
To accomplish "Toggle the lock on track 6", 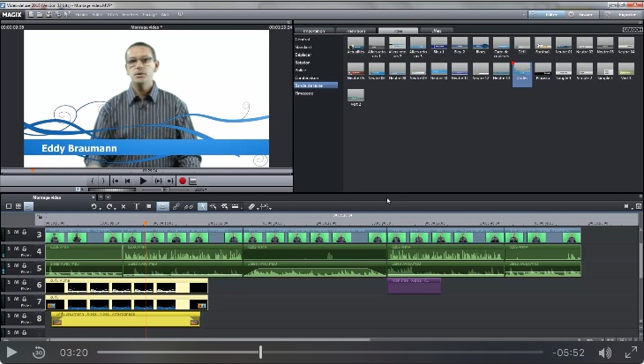I will click(25, 283).
